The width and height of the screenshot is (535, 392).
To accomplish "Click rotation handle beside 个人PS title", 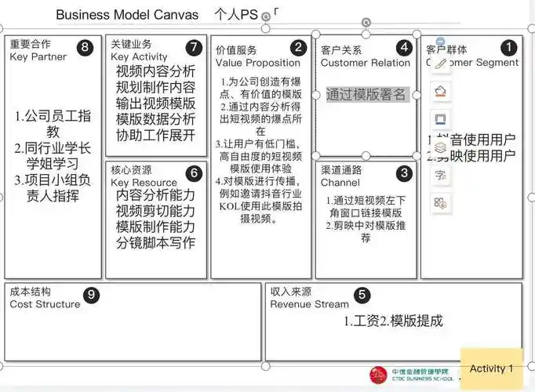I will click(x=265, y=16).
